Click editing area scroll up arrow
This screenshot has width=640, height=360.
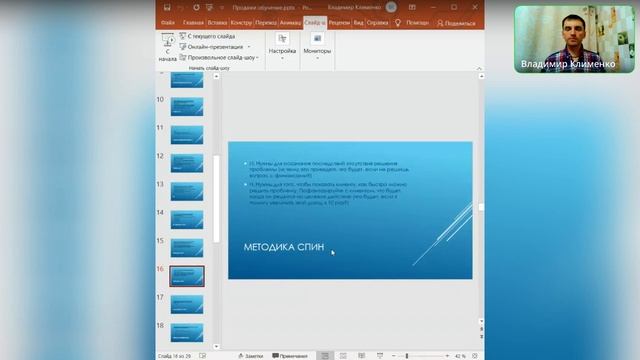(481, 76)
